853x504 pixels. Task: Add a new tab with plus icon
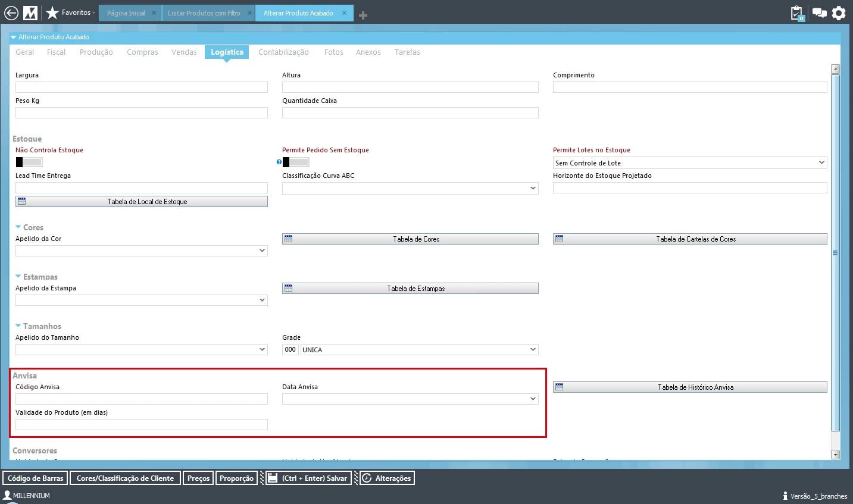[363, 15]
